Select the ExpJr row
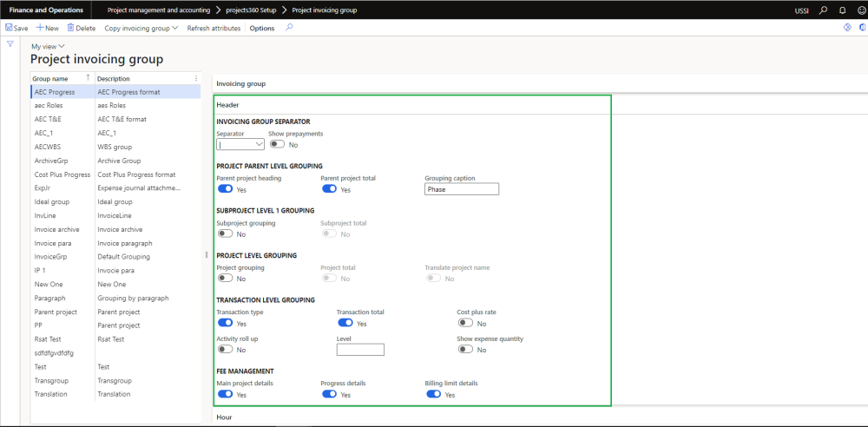This screenshot has width=868, height=427. click(x=115, y=187)
